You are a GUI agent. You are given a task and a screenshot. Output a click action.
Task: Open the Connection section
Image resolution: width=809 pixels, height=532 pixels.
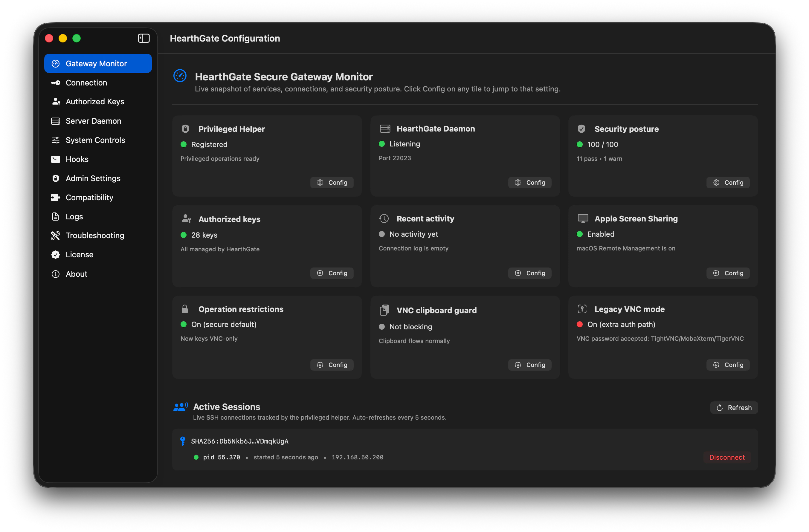[98, 82]
